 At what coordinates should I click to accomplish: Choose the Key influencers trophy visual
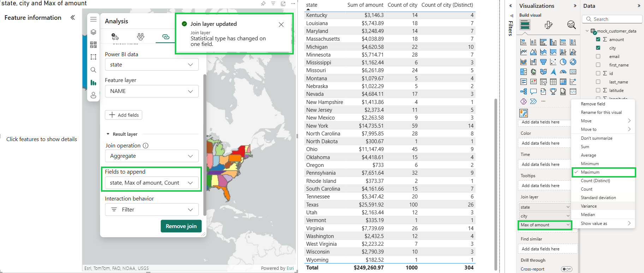(553, 92)
